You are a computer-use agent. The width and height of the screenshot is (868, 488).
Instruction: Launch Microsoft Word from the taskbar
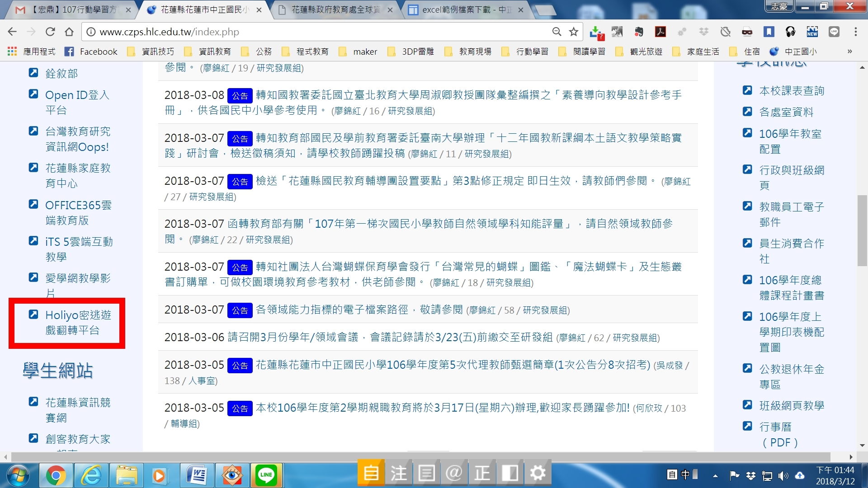197,475
